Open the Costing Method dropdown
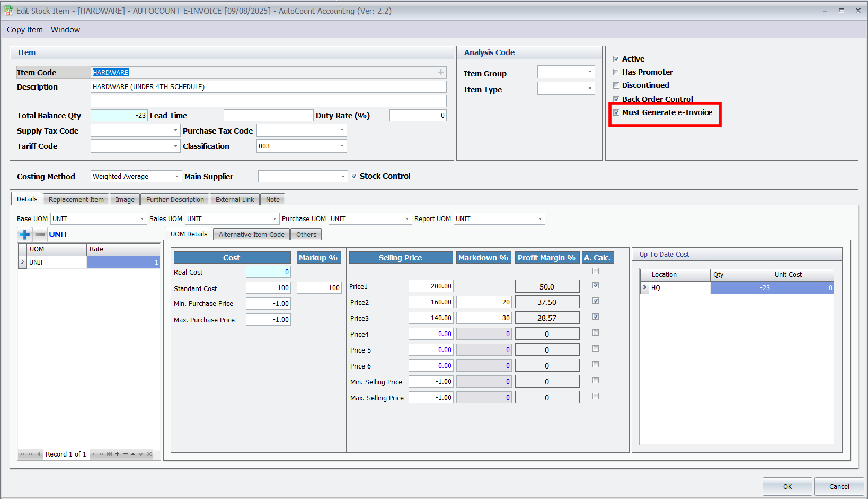 point(177,177)
